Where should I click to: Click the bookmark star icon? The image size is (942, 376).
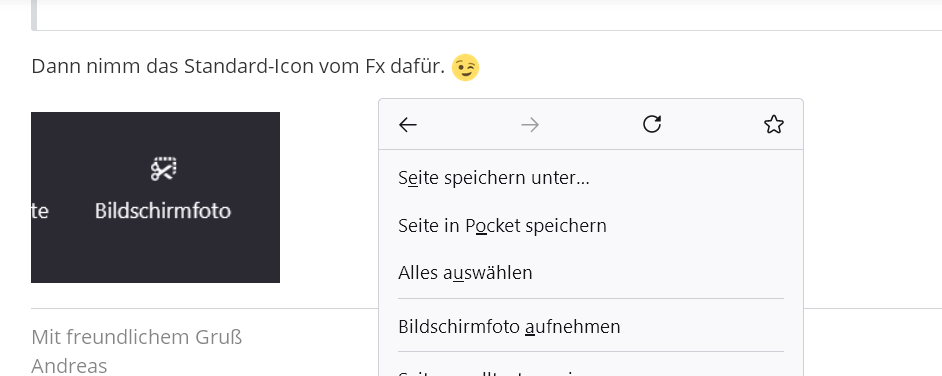tap(774, 125)
